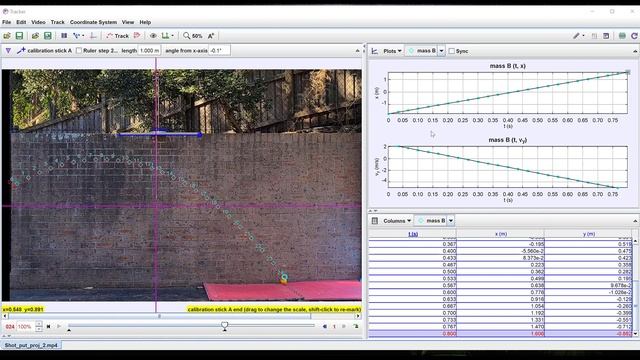
Task: Click the data tool icon near notes
Action: coord(606,36)
